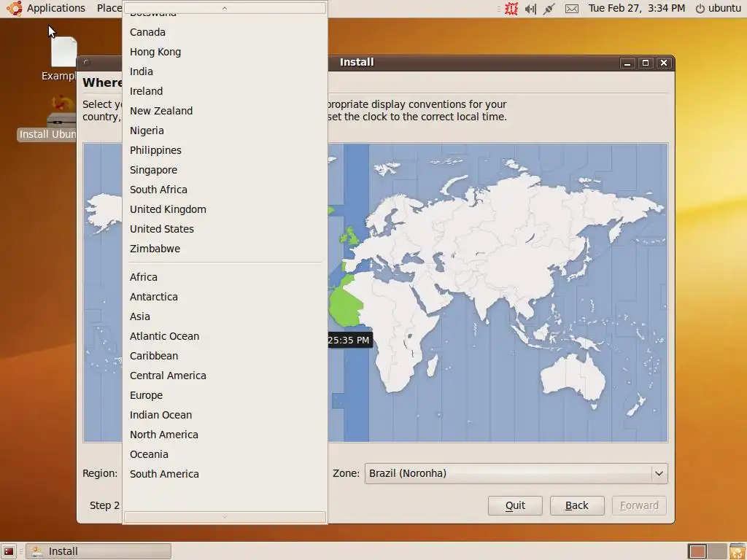Choose the Antarctica region
This screenshot has height=560, width=747.
coord(225,297)
